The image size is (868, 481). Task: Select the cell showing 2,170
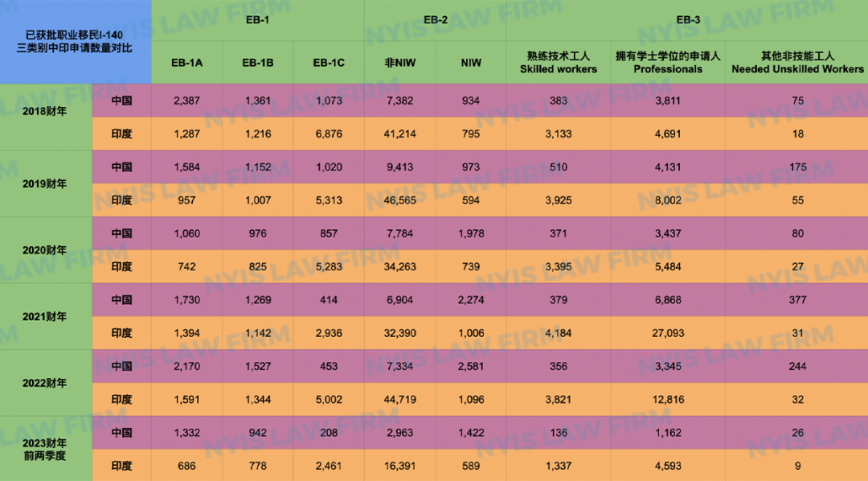click(186, 366)
